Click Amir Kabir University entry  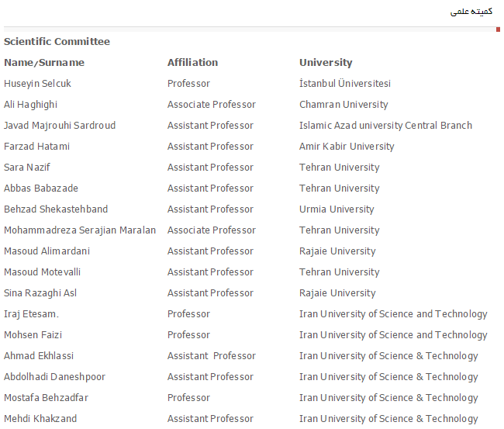click(347, 147)
